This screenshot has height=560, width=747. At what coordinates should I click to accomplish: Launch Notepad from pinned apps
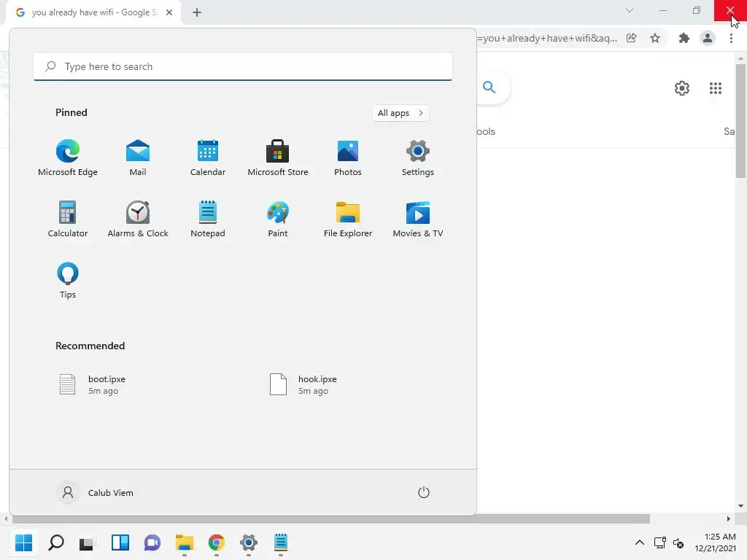coord(208,219)
